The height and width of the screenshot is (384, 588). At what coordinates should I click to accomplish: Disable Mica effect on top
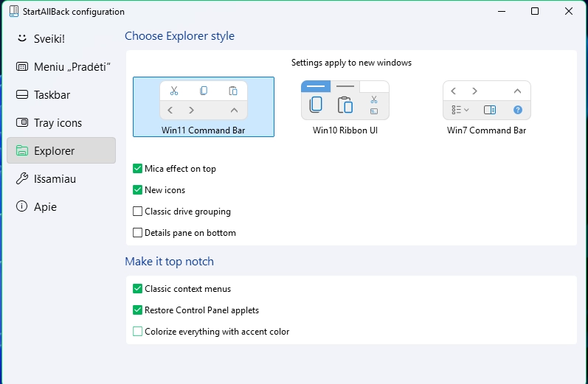tap(138, 169)
